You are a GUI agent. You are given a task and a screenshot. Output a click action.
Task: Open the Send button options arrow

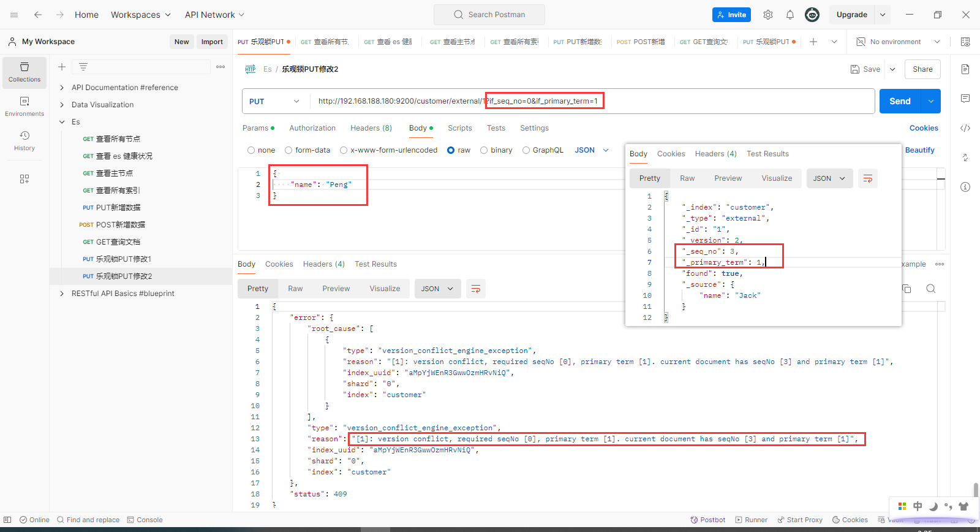(x=931, y=101)
